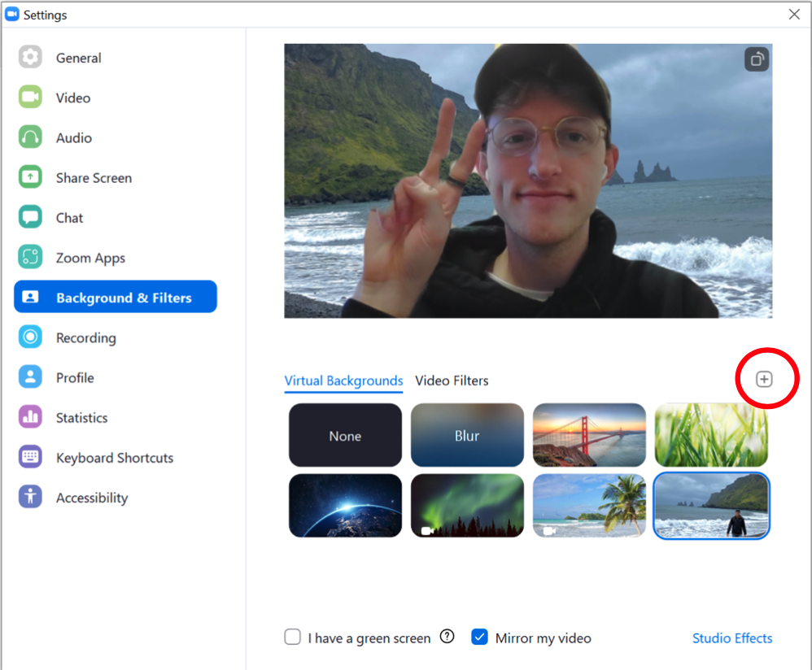Go to Profile settings

tap(75, 377)
